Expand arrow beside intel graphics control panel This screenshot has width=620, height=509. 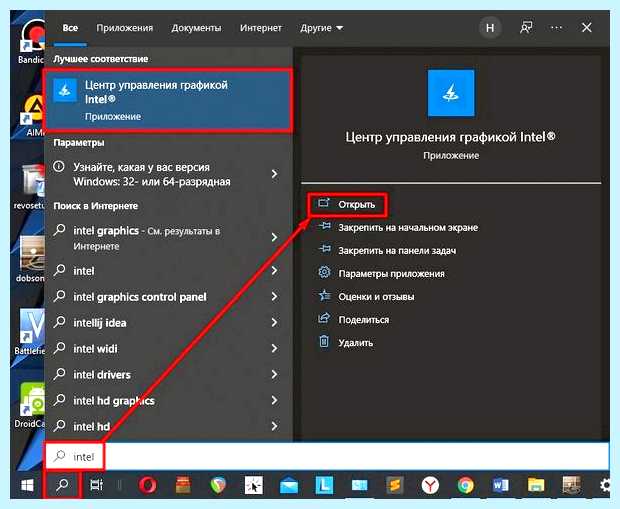pyautogui.click(x=274, y=296)
